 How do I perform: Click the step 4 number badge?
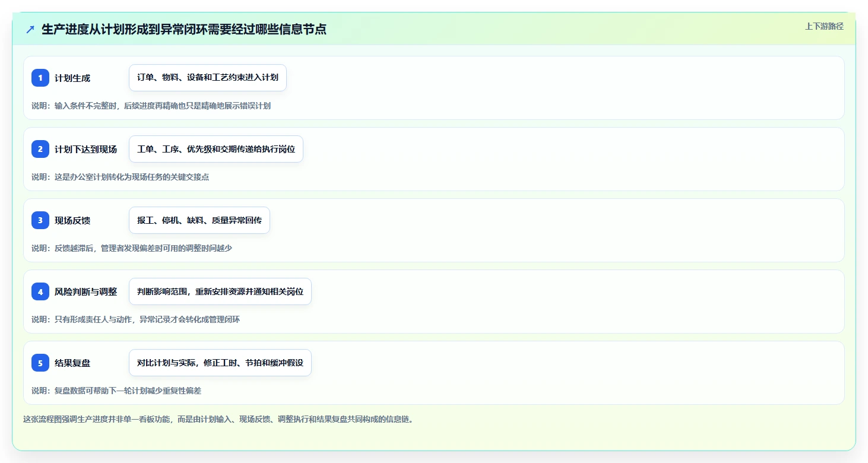point(40,291)
